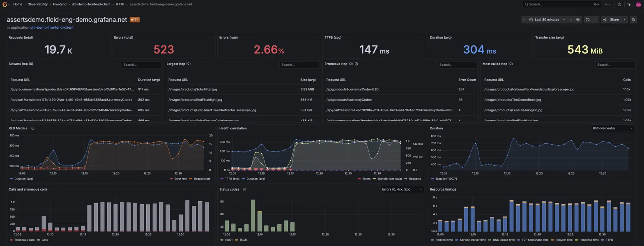This screenshot has width=644, height=246.
Task: Click the Errors (rate) 2.66% stat
Action: (x=269, y=50)
